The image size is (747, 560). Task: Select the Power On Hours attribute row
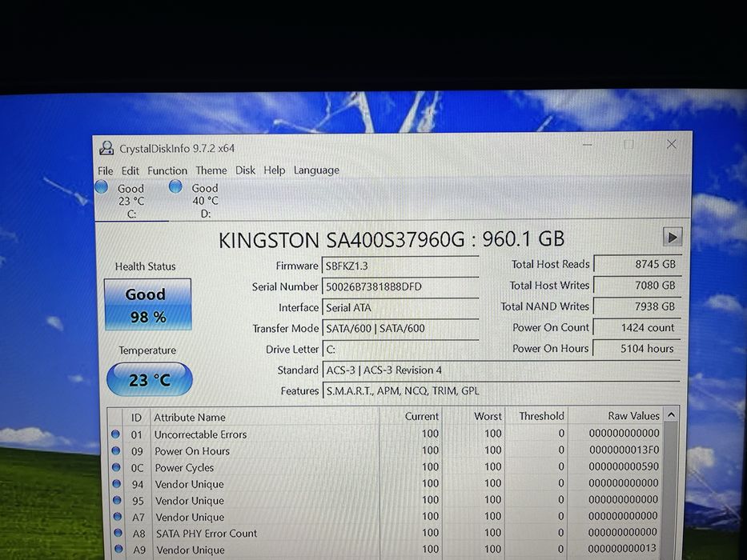tap(385, 450)
